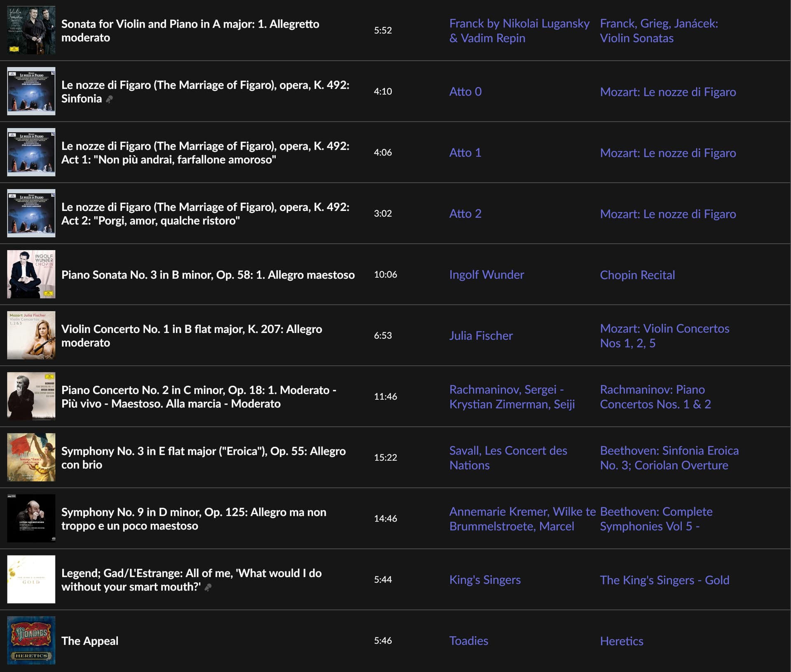791x672 pixels.
Task: Open the Atto 1 artist link
Action: click(x=465, y=152)
